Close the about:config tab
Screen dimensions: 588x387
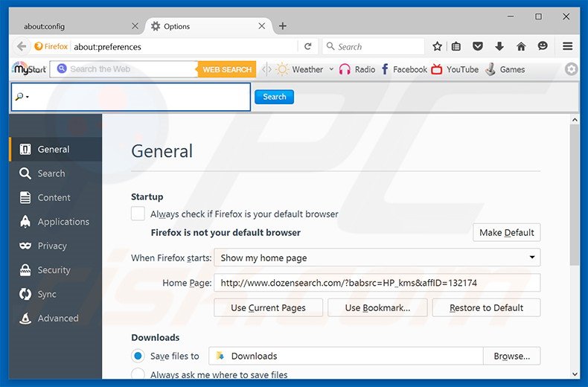(x=135, y=26)
